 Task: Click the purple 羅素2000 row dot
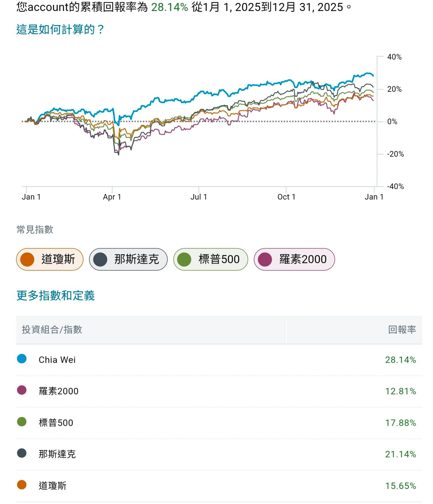click(22, 390)
